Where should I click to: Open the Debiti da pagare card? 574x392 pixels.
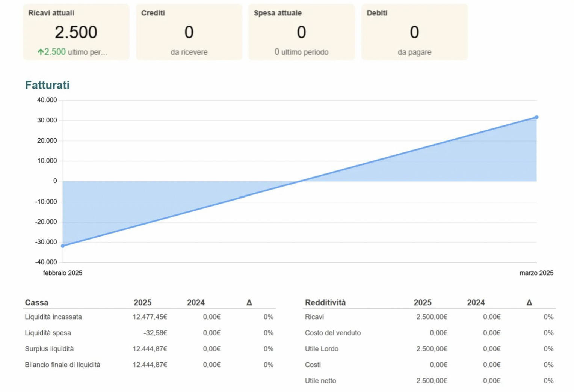(414, 32)
